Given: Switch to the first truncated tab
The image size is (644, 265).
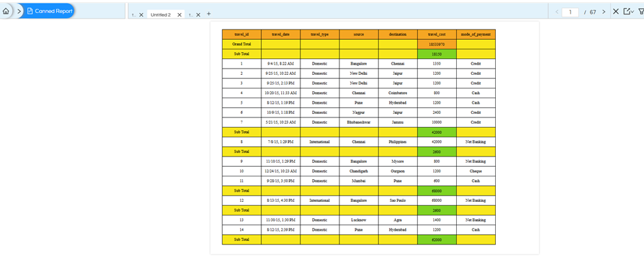Looking at the screenshot, I should tap(134, 15).
